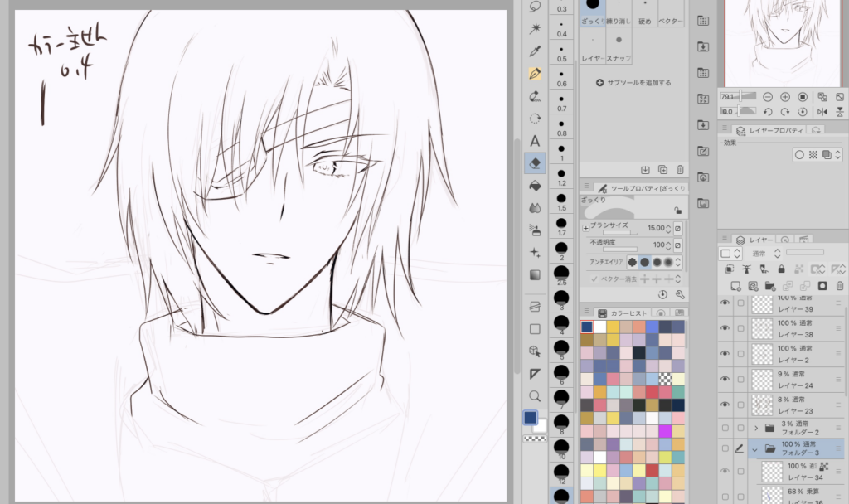Choose brush size preset 0.7

(x=561, y=102)
